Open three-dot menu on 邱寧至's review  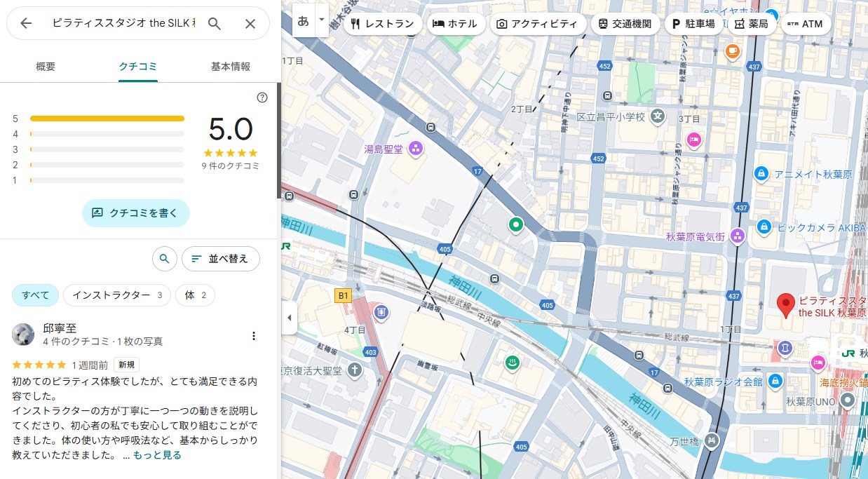[x=254, y=336]
